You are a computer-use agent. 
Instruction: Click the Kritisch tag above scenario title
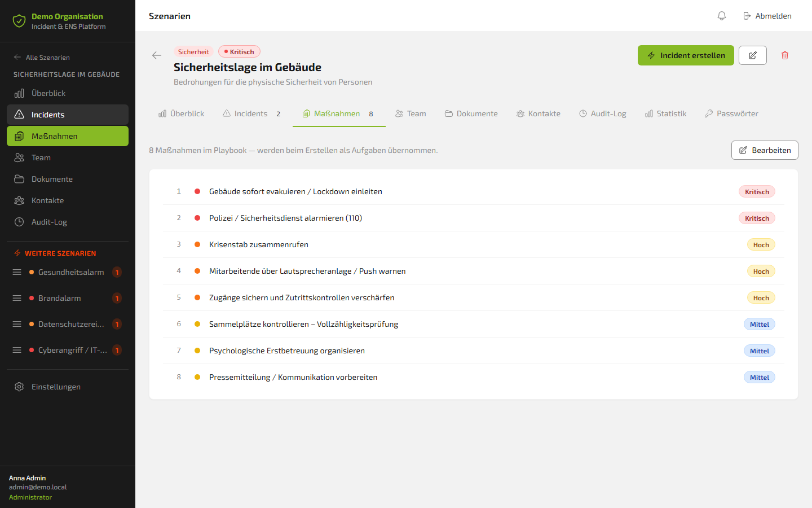pyautogui.click(x=239, y=52)
